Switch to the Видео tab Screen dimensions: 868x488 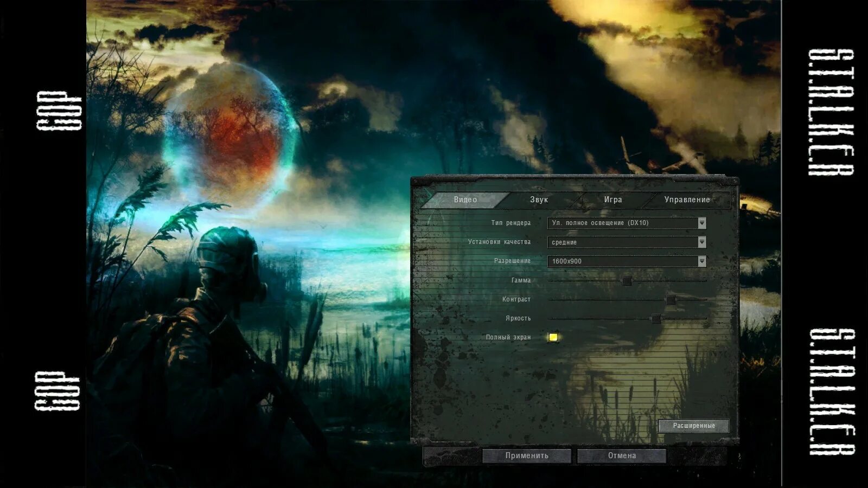[x=465, y=200]
